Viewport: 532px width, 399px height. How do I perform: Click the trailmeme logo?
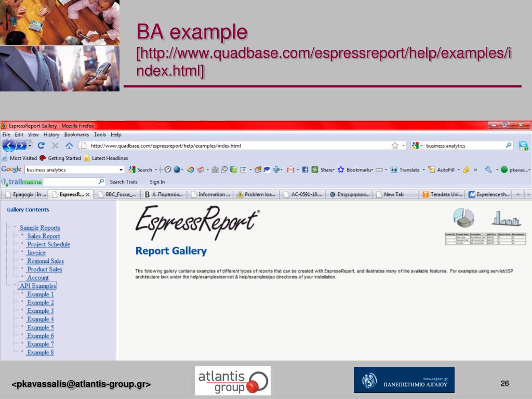pyautogui.click(x=22, y=182)
